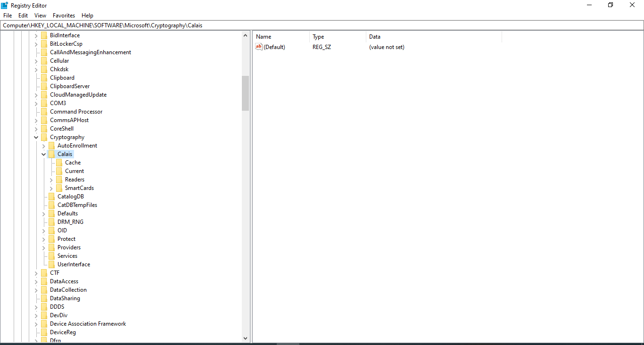
Task: Select the DDDS key
Action: point(57,307)
